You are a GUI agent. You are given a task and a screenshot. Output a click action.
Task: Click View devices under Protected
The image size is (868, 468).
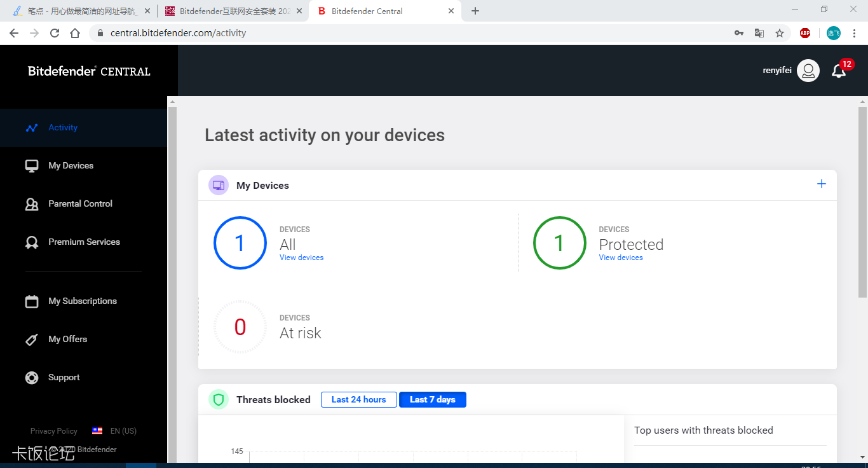pos(621,258)
